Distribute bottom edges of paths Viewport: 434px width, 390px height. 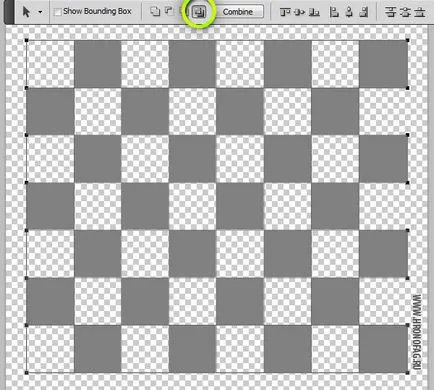420,12
